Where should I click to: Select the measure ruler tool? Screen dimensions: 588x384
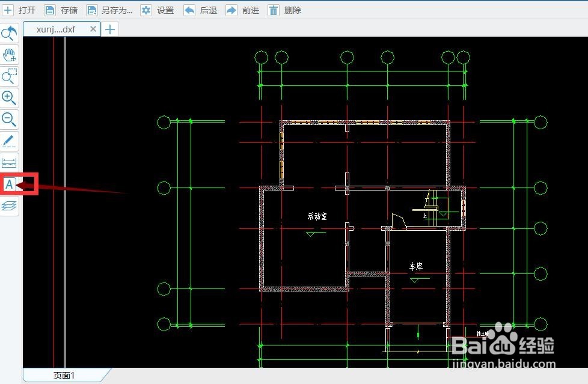(x=9, y=163)
